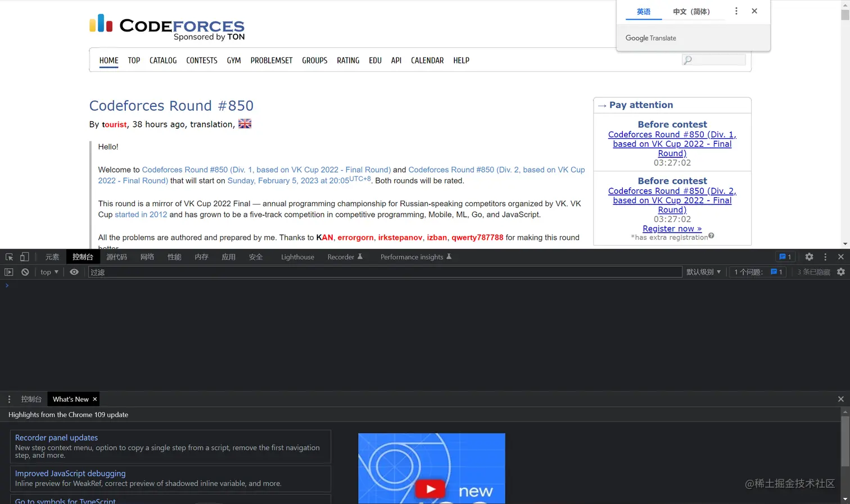Close the DevTools panel
This screenshot has height=504, width=850.
841,257
